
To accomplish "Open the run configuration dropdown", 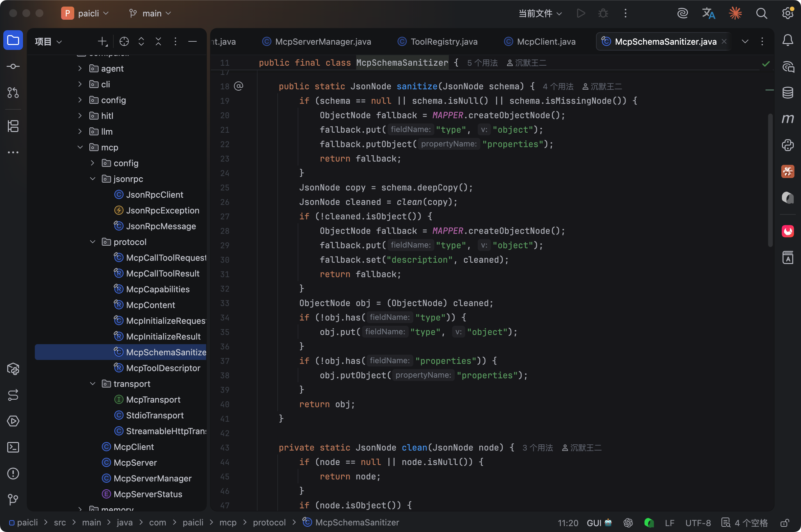I will (x=540, y=13).
